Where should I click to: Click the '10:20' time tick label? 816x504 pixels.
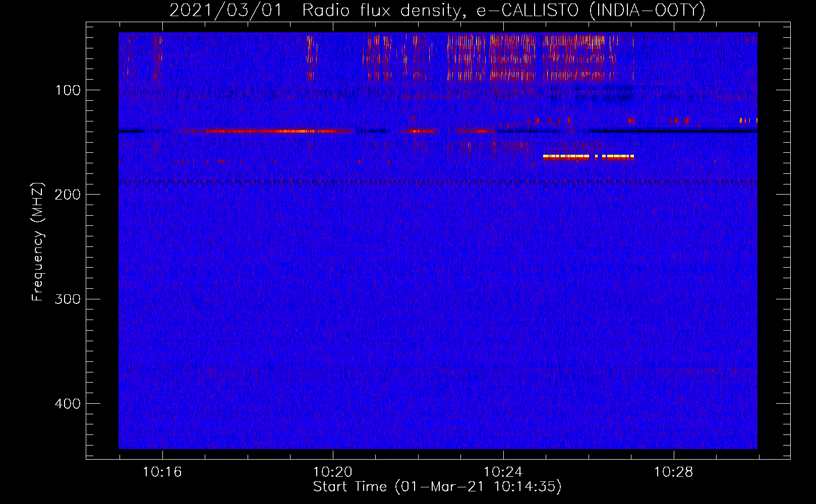coord(333,472)
